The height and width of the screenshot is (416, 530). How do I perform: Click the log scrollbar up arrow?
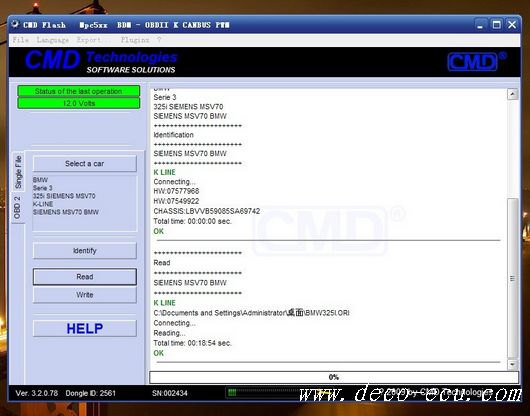pos(512,94)
